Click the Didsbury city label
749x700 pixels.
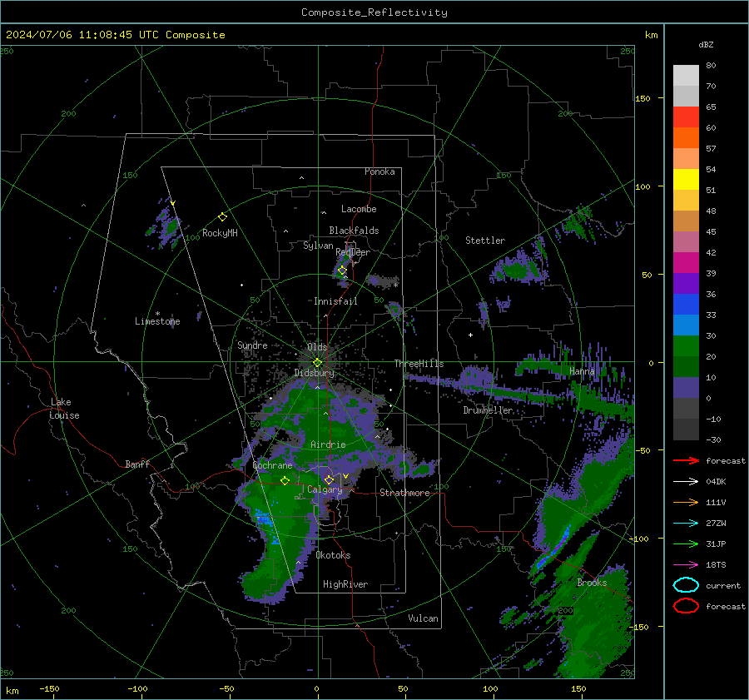point(314,373)
